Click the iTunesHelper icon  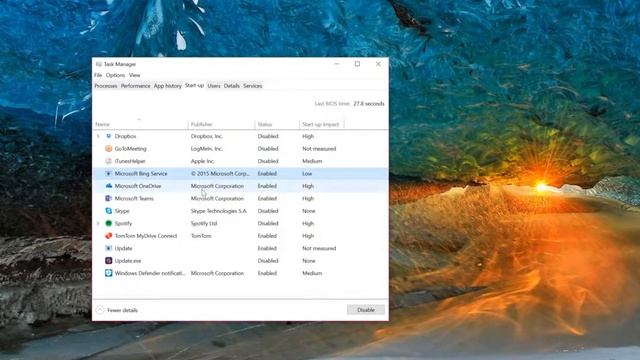109,161
